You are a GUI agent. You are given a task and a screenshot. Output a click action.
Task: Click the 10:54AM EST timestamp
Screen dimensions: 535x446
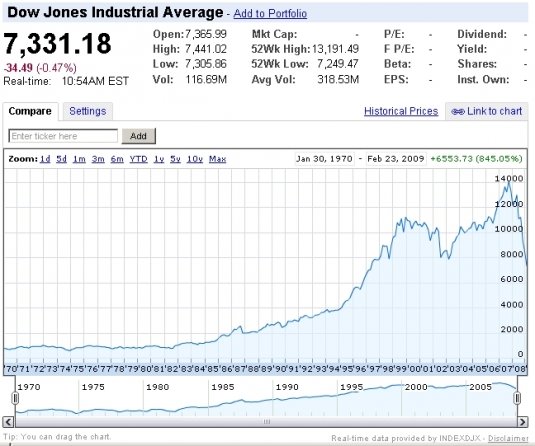pyautogui.click(x=96, y=81)
